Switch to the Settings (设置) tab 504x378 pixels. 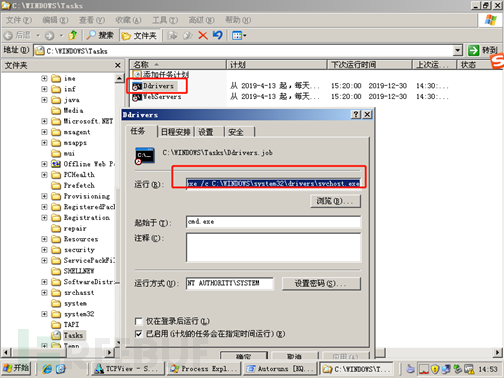point(206,132)
